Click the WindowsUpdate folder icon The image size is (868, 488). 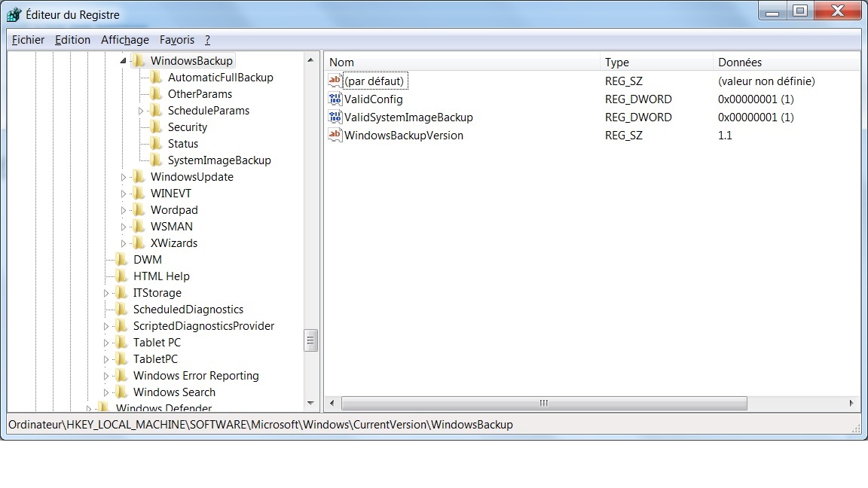139,176
